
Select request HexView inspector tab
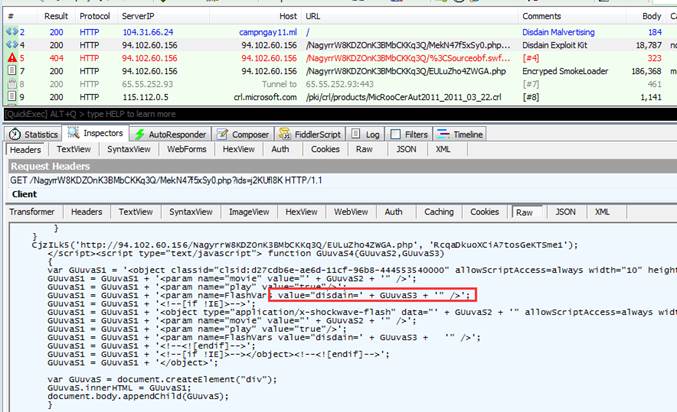238,149
